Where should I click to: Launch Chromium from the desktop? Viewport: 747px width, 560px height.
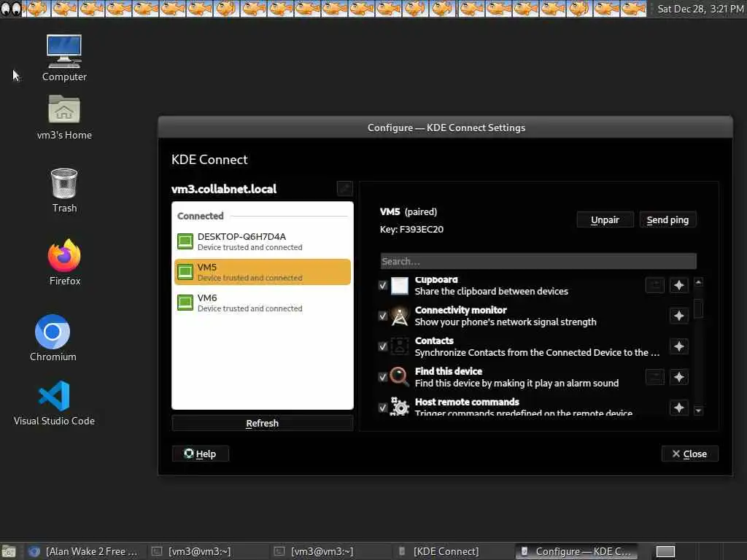53,338
